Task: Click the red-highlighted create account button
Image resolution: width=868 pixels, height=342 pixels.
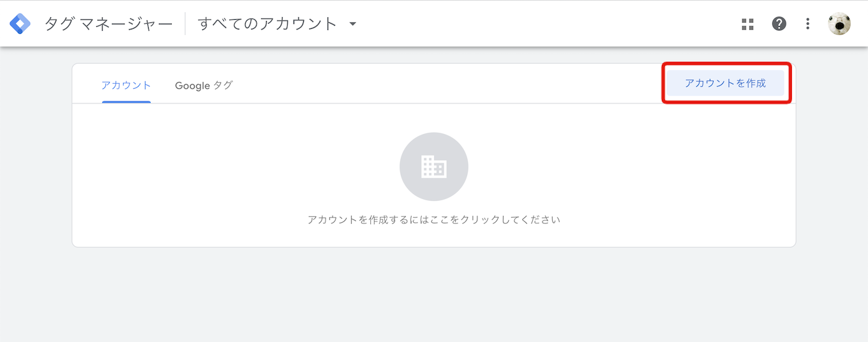Action: (726, 83)
